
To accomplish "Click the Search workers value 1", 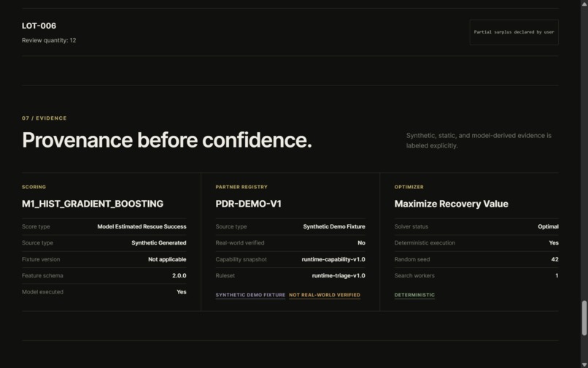I will pyautogui.click(x=557, y=275).
